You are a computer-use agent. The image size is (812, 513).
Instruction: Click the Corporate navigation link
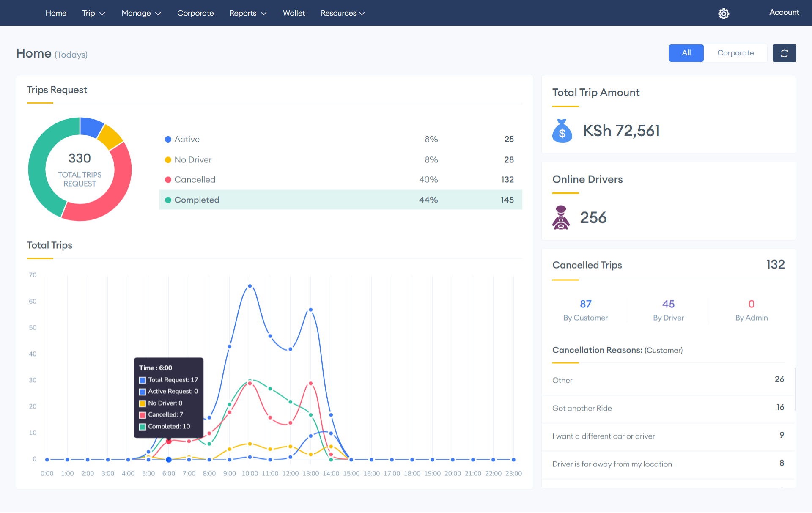pyautogui.click(x=195, y=13)
